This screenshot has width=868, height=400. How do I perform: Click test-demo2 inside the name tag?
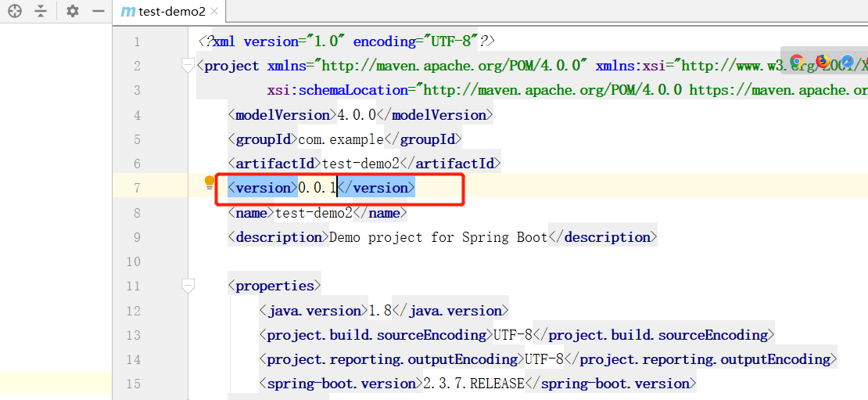pos(314,213)
